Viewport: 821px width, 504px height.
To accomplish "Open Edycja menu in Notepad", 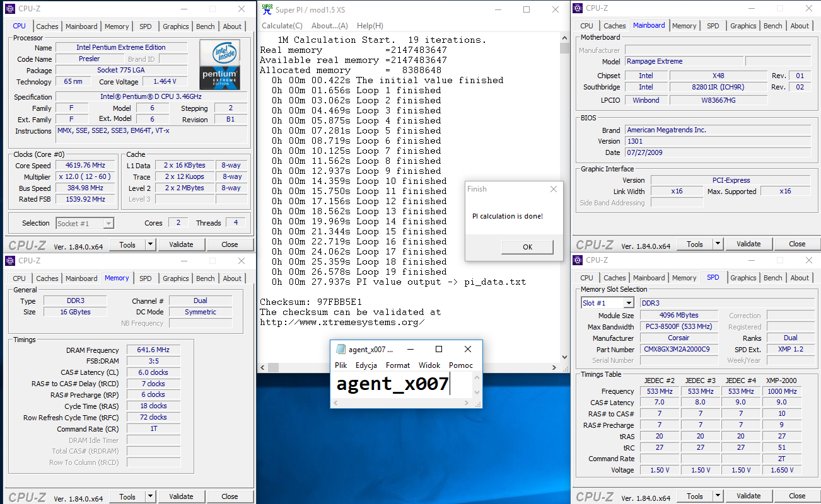I will (x=366, y=365).
